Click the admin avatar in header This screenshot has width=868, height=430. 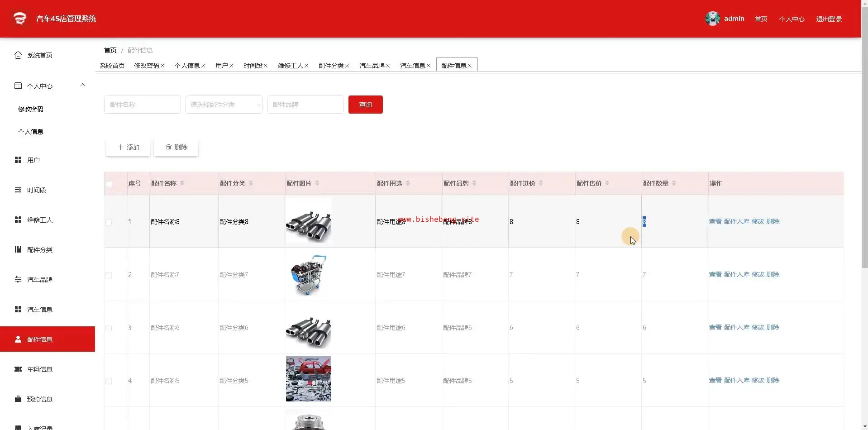712,19
